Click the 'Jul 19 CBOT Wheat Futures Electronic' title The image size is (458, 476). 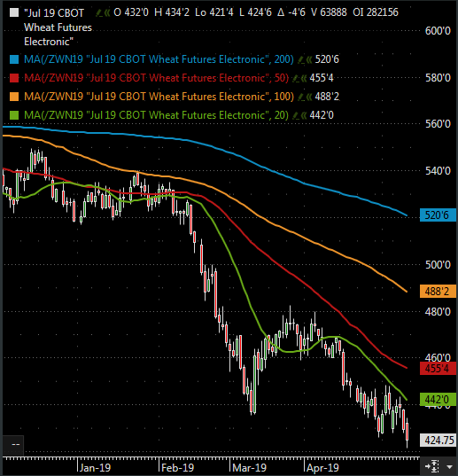[x=58, y=27]
